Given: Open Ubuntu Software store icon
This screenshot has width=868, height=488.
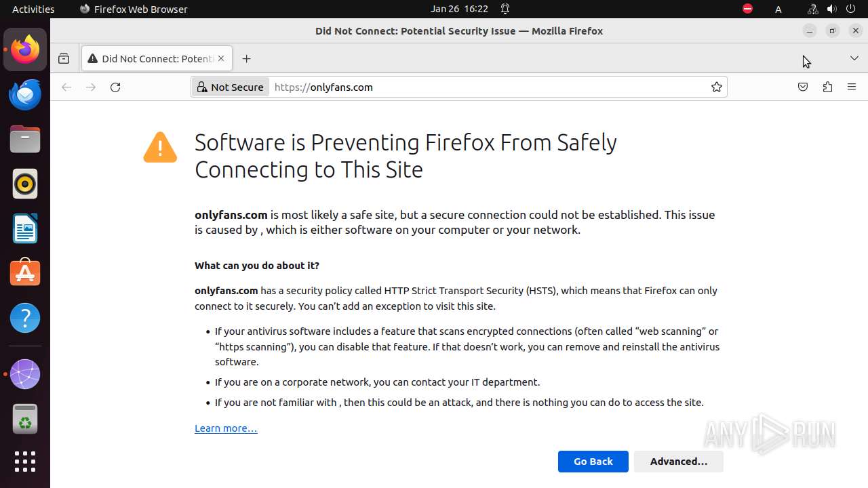Looking at the screenshot, I should pos(25,273).
